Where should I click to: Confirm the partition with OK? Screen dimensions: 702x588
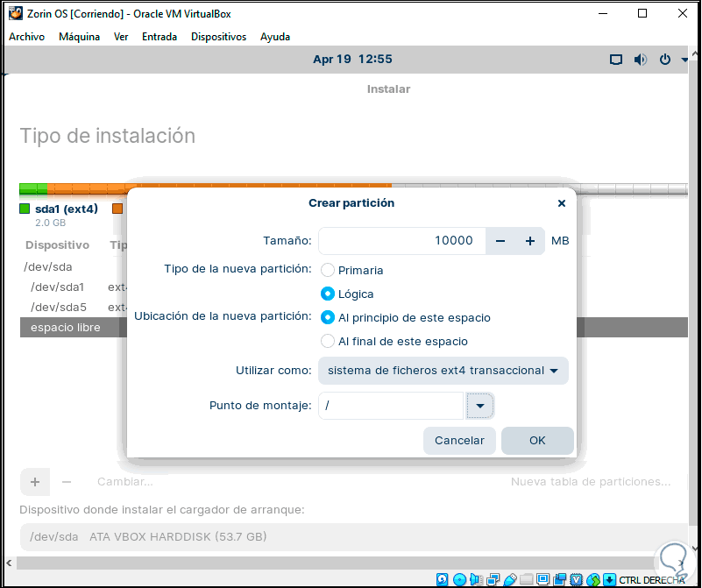537,440
